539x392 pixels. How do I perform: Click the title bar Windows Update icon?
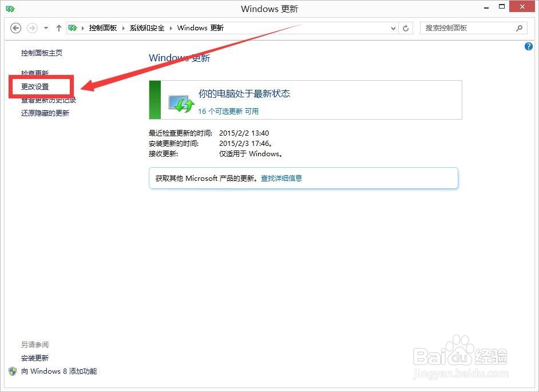click(x=10, y=9)
